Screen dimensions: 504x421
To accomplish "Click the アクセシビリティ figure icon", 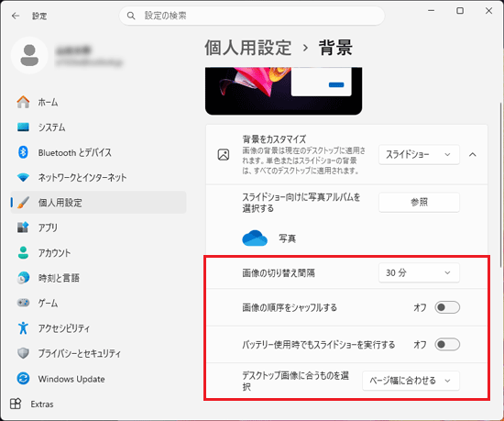I will tap(23, 327).
